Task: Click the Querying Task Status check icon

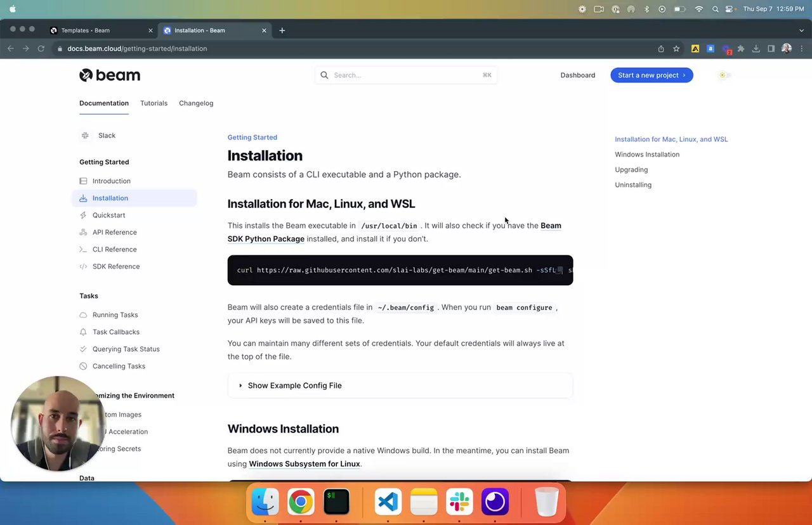Action: point(83,349)
